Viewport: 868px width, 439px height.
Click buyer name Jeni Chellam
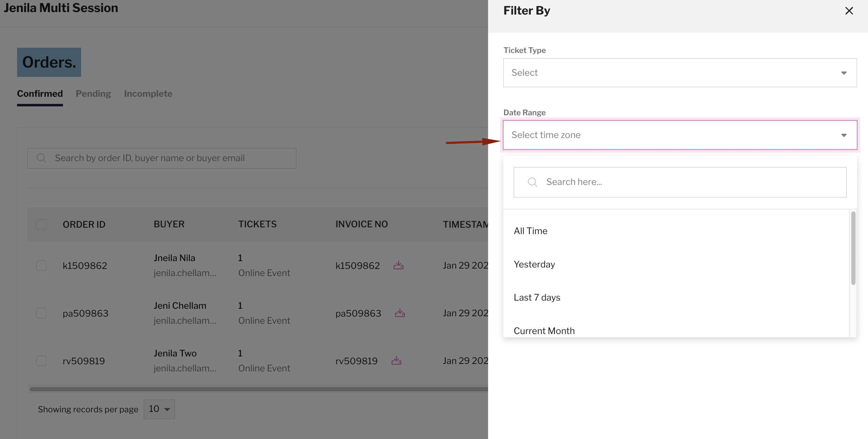pos(180,306)
